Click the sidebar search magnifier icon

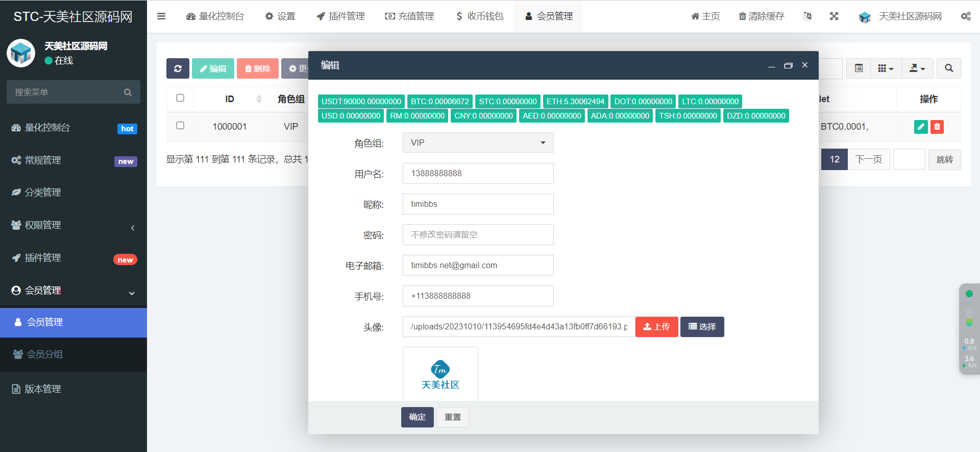[x=128, y=92]
